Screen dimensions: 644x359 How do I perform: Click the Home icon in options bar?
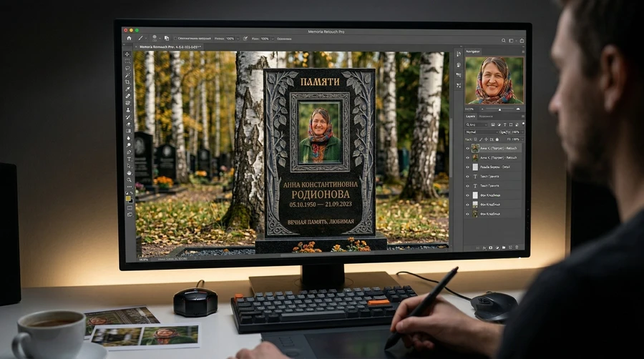coord(129,38)
